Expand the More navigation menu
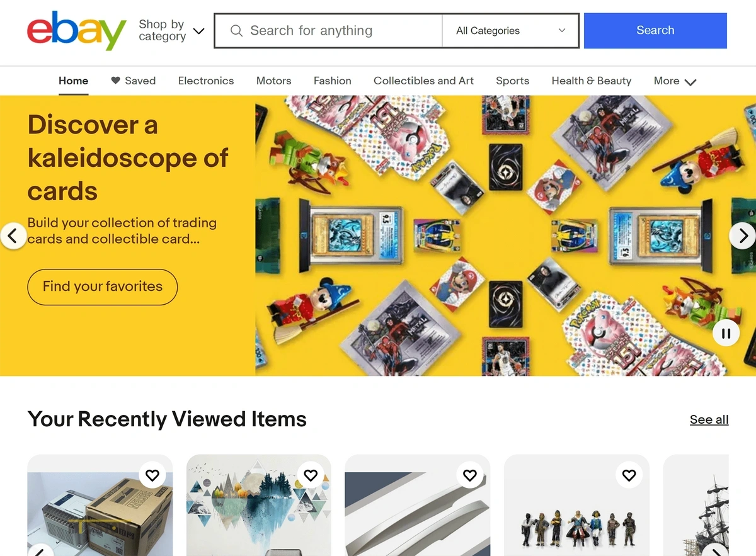The height and width of the screenshot is (556, 756). 675,81
